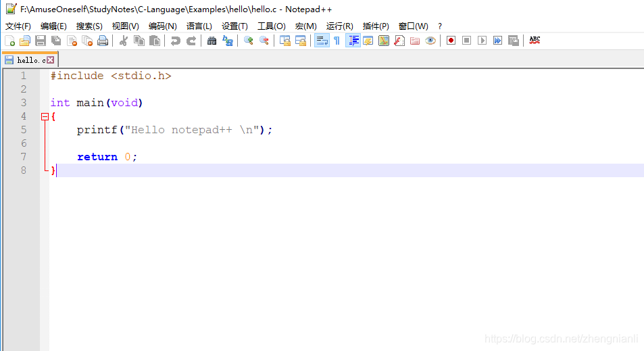Open the 文件(F) menu

pyautogui.click(x=18, y=26)
